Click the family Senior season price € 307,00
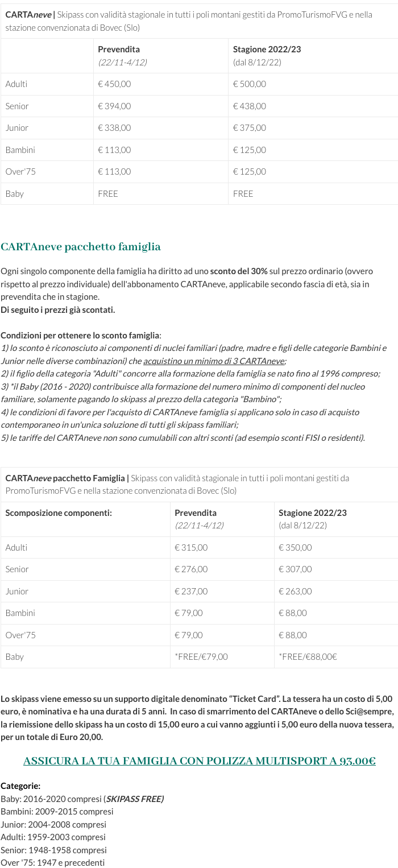The height and width of the screenshot is (868, 398). [295, 569]
